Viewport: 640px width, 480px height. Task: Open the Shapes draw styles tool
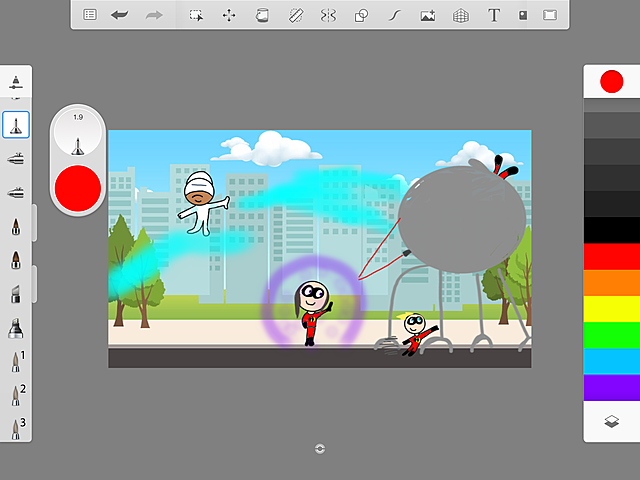361,16
